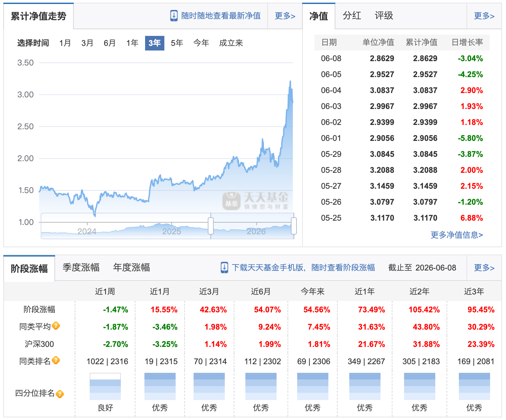
Task: Open the 阶段涨幅 tab
Action: [x=29, y=268]
